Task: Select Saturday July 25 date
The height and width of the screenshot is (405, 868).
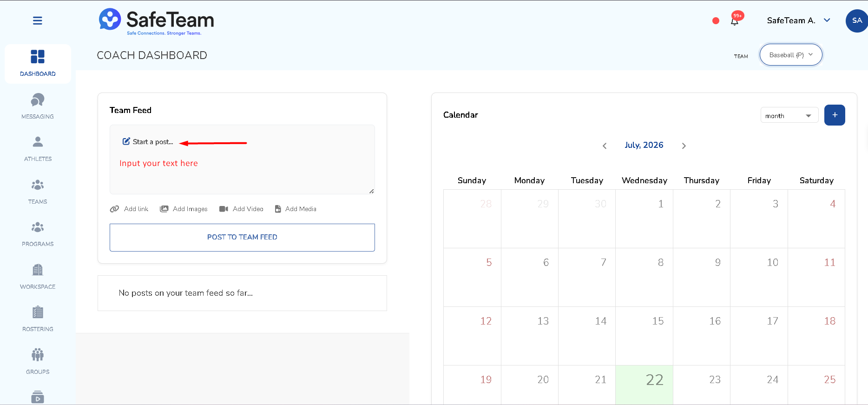Action: (816, 385)
